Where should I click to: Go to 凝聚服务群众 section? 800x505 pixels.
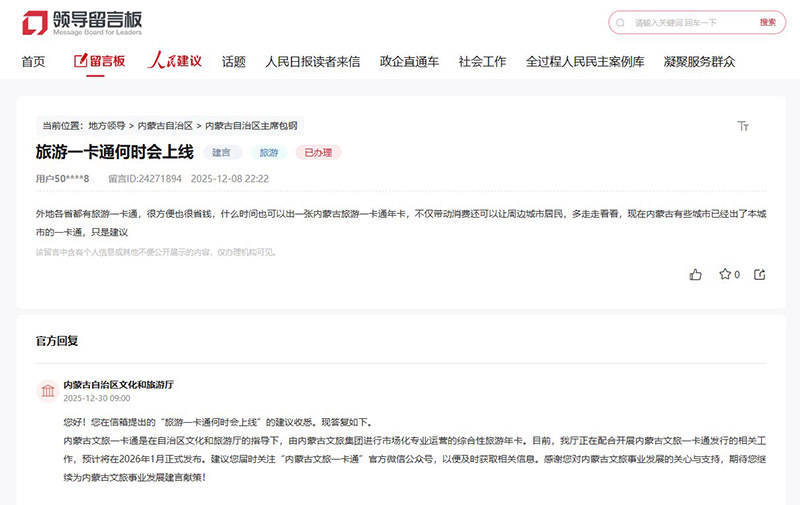[x=699, y=61]
